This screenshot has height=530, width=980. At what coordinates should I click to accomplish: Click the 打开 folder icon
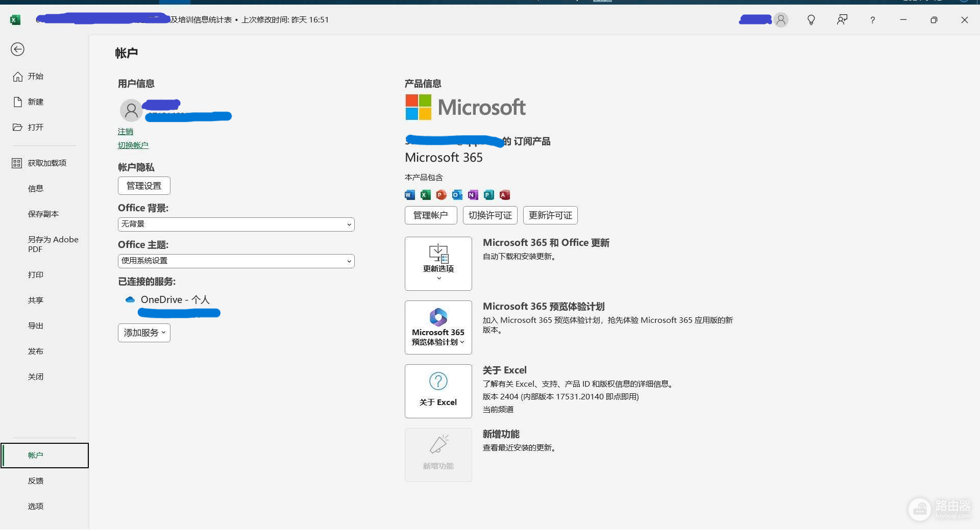18,128
